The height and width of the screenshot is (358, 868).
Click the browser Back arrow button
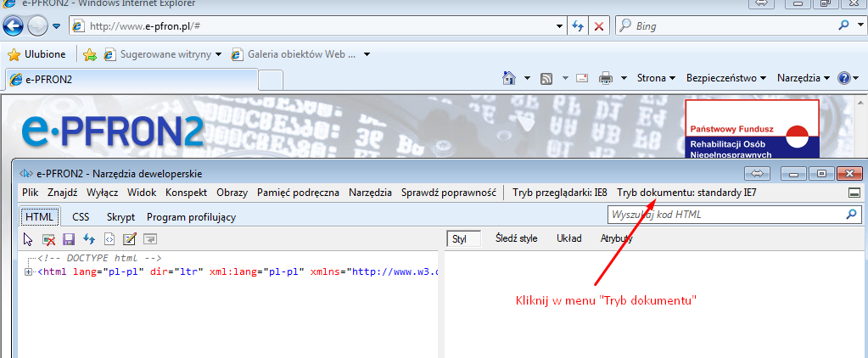pos(13,25)
